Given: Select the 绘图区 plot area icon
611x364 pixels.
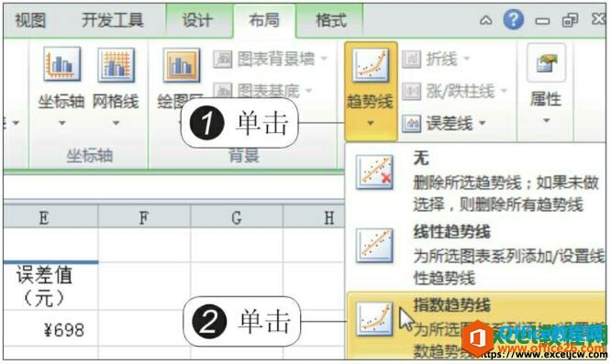Looking at the screenshot, I should (x=182, y=65).
